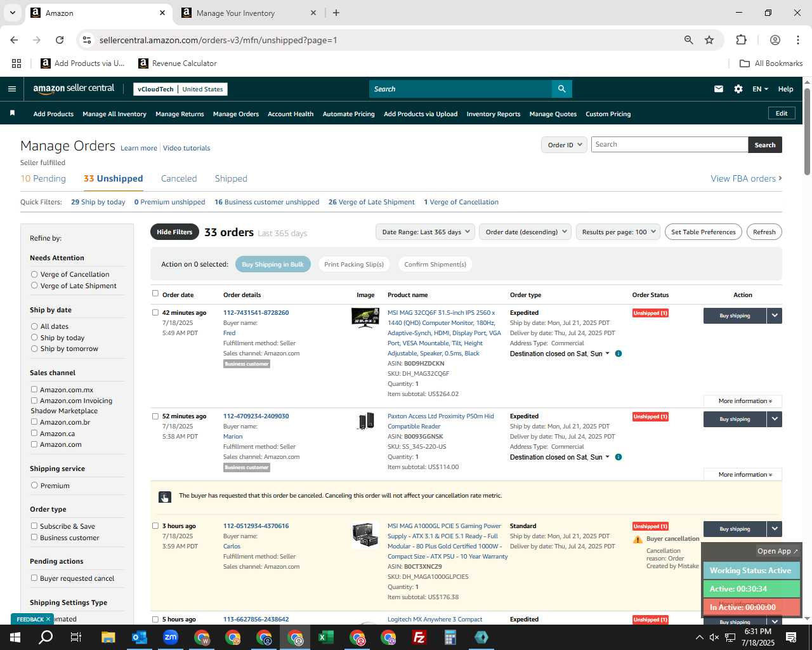
Task: Open Outlook from the taskbar
Action: (x=139, y=637)
